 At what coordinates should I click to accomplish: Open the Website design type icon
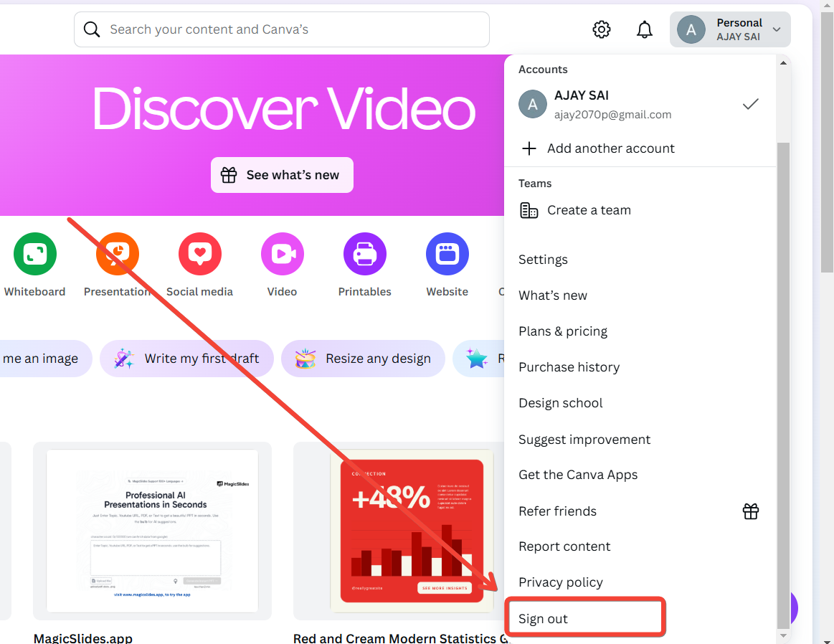point(447,254)
